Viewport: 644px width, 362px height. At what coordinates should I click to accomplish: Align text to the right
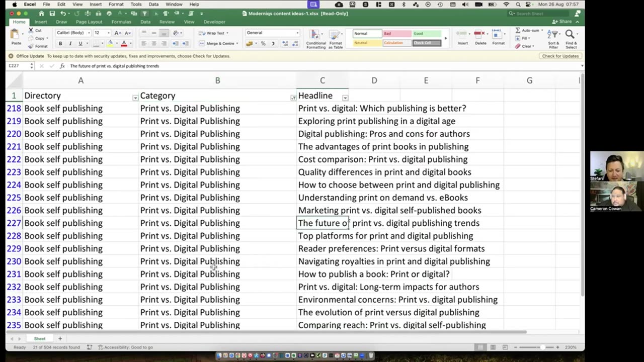point(164,44)
